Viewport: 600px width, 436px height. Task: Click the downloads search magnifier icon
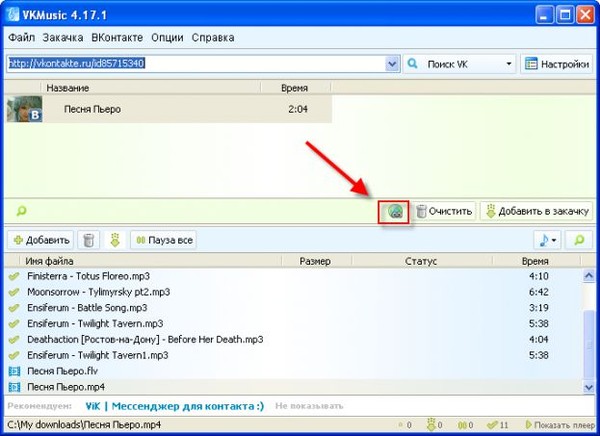tap(579, 240)
